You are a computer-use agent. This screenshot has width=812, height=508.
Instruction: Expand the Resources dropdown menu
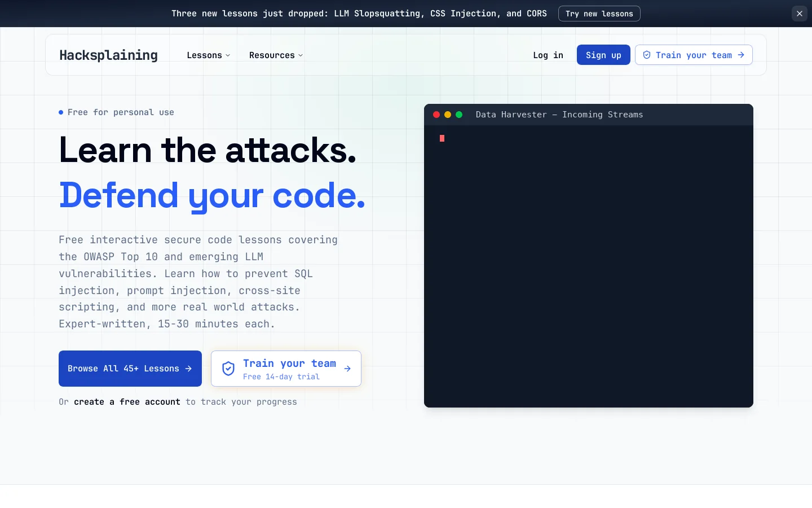[x=276, y=55]
